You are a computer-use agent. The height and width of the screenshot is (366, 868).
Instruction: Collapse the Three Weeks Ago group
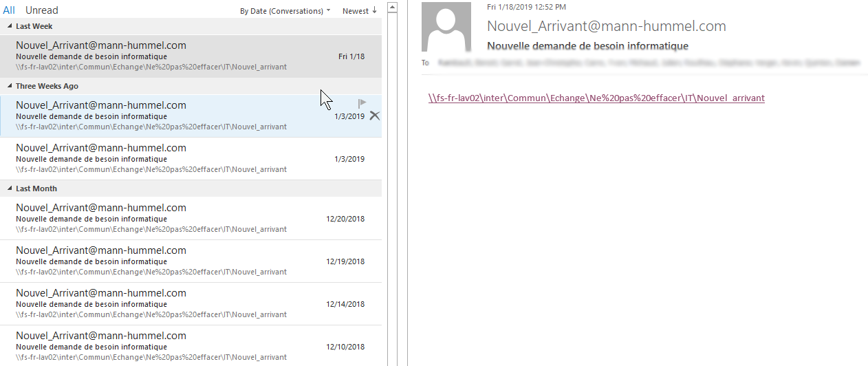tap(10, 86)
